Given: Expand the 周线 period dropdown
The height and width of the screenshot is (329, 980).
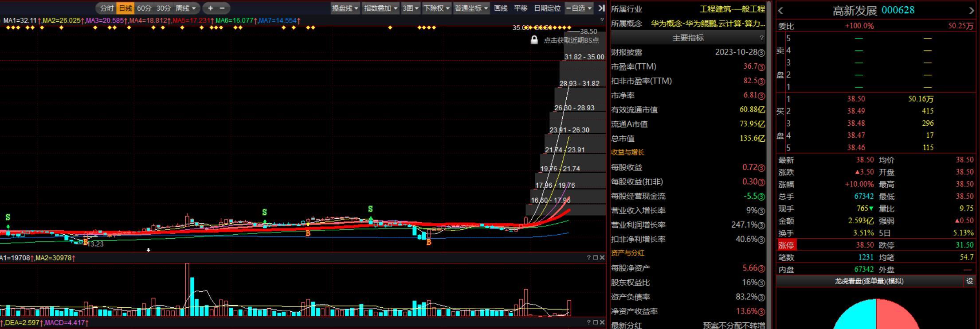Looking at the screenshot, I should [186, 8].
